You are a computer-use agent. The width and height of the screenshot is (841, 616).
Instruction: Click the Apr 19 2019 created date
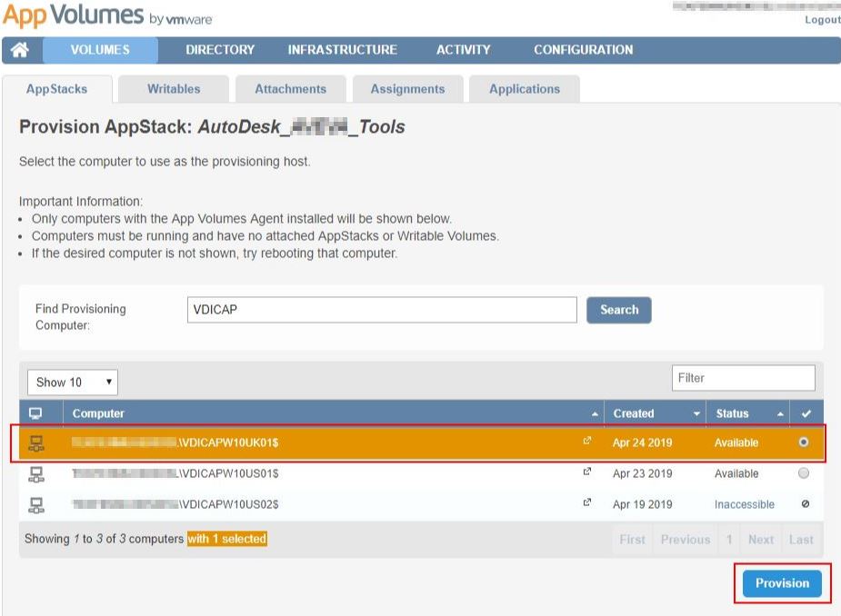pos(643,504)
